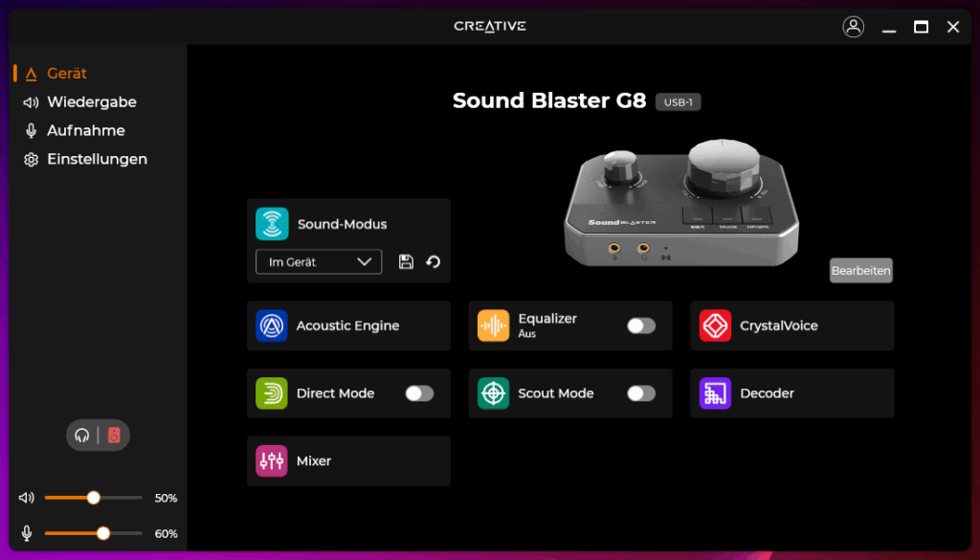980x560 pixels.
Task: Mute the microphone via mic icon
Action: (28, 533)
